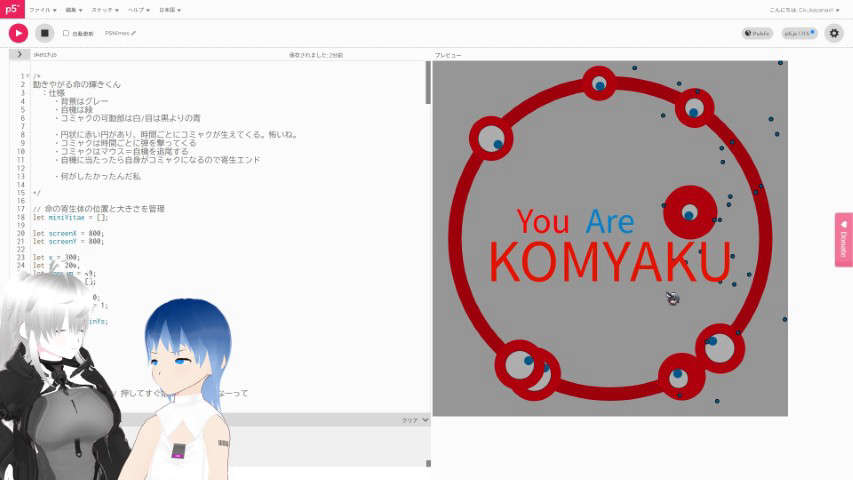This screenshot has height=480, width=853.
Task: Click the code editor vertical scrollbar
Action: [428, 85]
